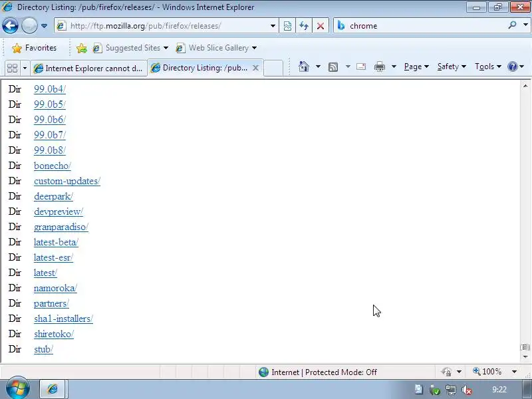Screen dimensions: 532x399
Task: Expand the zoom level dropdown arrow
Action: click(x=514, y=372)
